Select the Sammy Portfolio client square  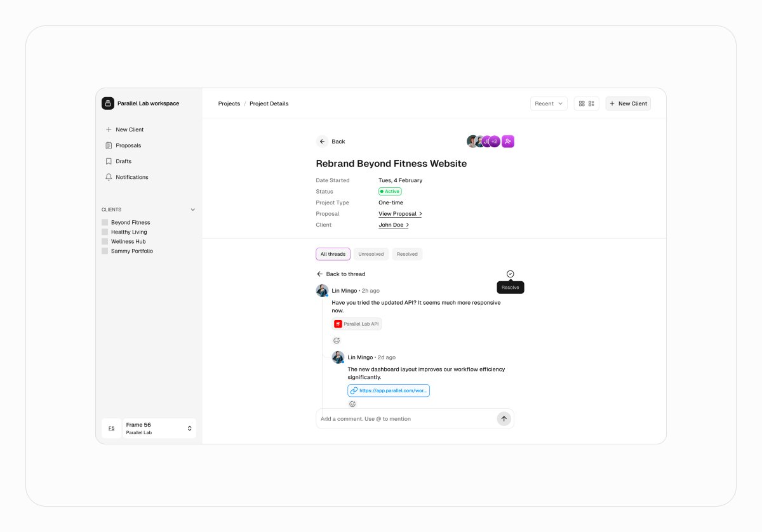pos(105,251)
